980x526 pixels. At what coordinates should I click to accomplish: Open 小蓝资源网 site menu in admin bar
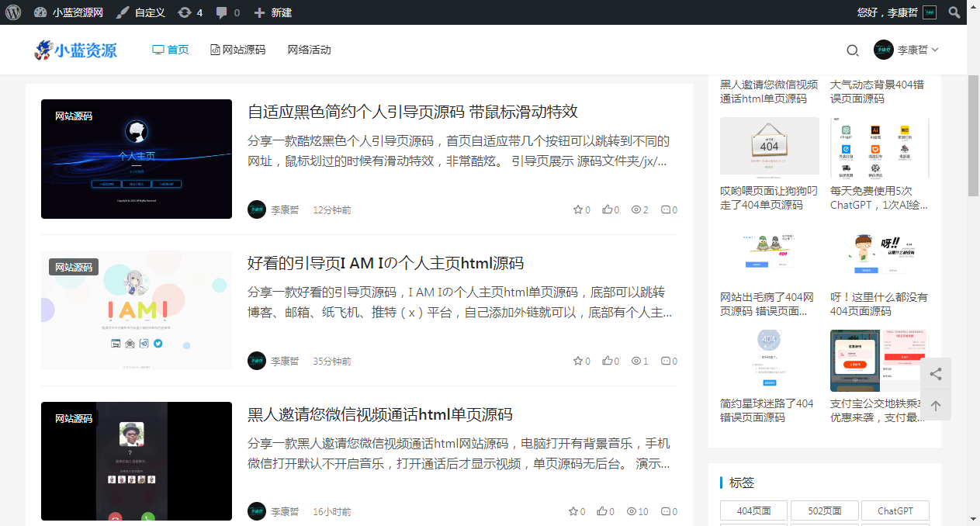pos(69,12)
